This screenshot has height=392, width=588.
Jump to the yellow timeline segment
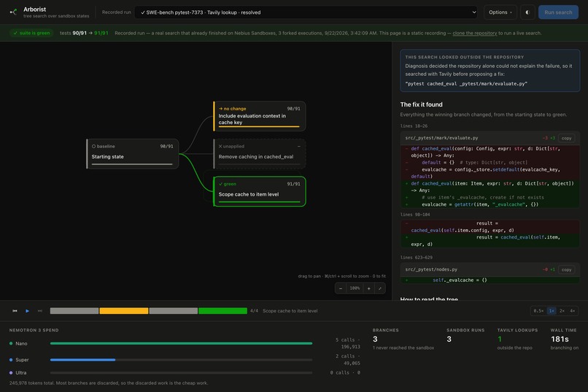pos(124,311)
